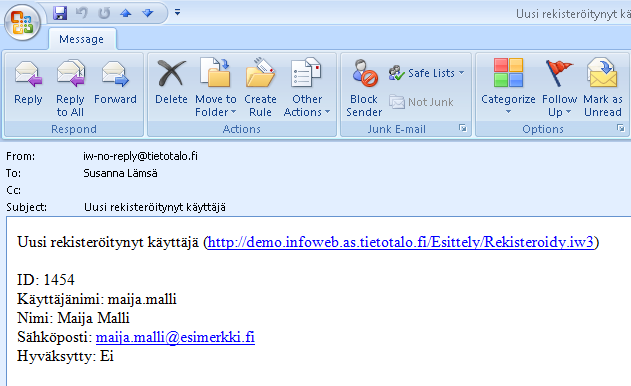Click recipient name Susanna Lämsä
Image resolution: width=631 pixels, height=386 pixels.
120,173
